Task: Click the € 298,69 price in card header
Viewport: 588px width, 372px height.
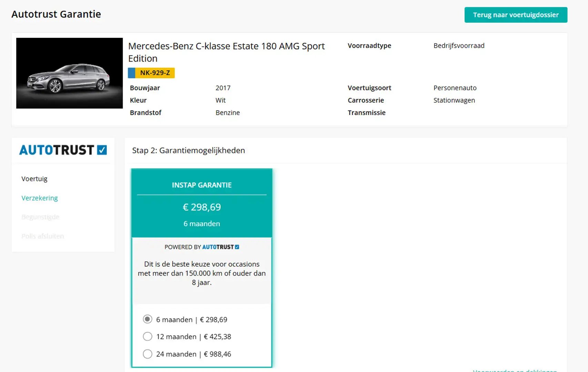Action: (202, 207)
